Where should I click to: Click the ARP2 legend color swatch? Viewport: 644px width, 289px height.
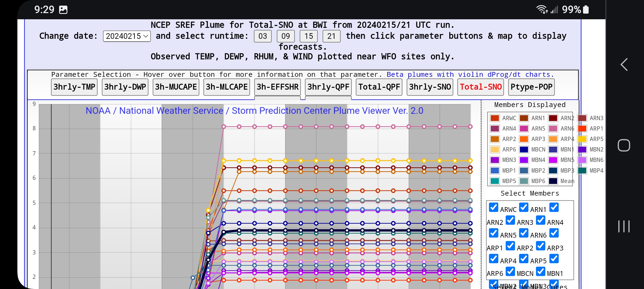pos(495,139)
